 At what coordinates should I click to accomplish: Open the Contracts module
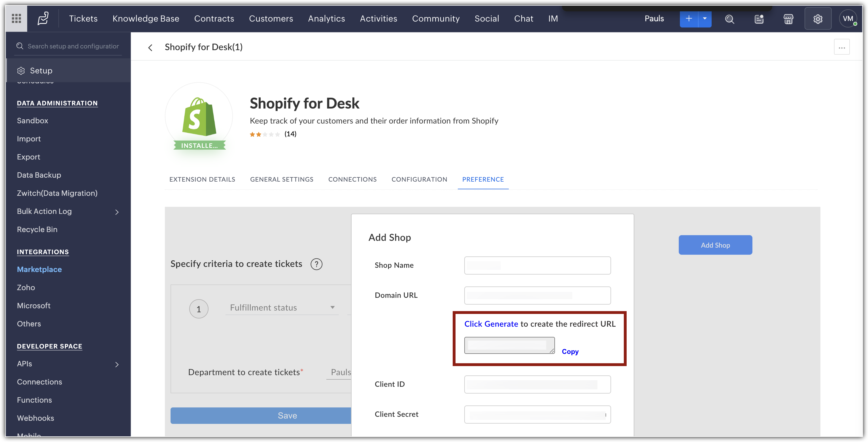coord(214,18)
